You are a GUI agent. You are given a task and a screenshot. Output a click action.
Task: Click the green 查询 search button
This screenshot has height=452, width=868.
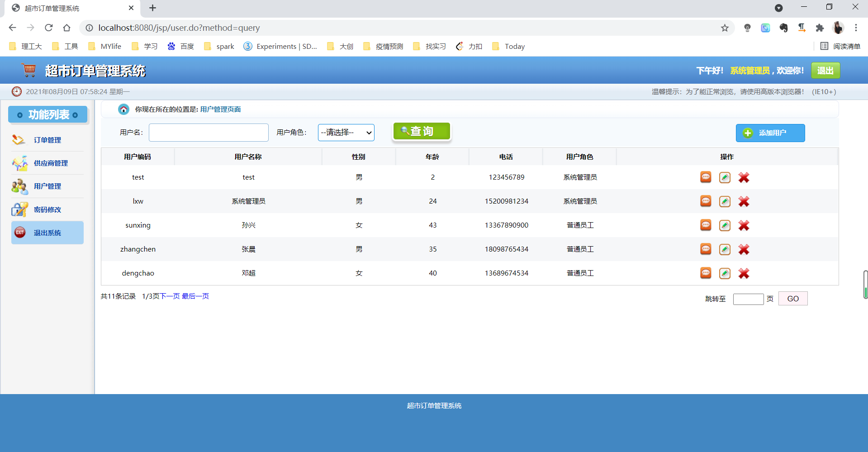point(422,131)
